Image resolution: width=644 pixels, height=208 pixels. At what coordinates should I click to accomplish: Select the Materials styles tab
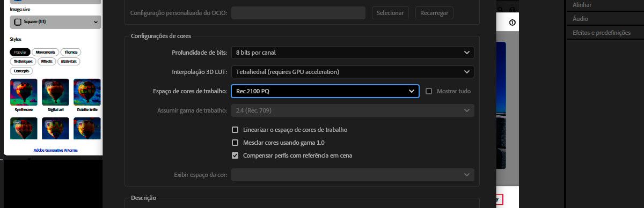pyautogui.click(x=68, y=62)
